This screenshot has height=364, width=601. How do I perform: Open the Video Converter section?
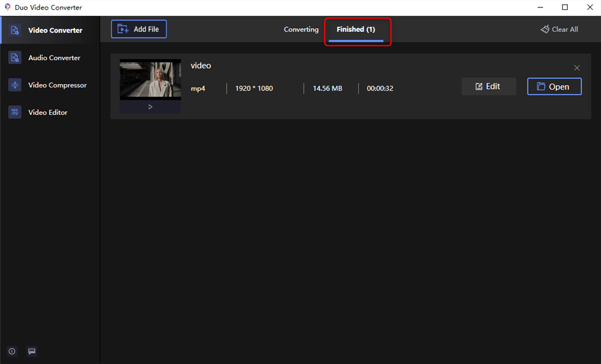tap(50, 30)
